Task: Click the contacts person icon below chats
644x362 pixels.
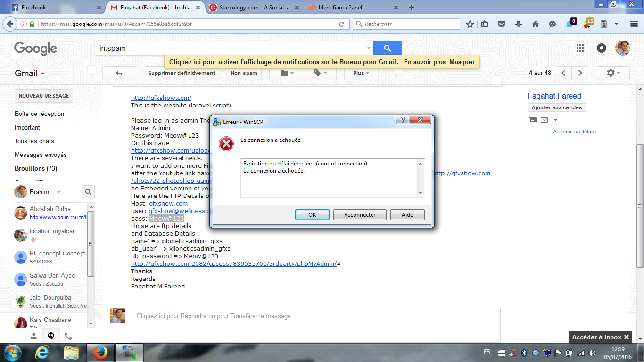Action: tap(33, 336)
